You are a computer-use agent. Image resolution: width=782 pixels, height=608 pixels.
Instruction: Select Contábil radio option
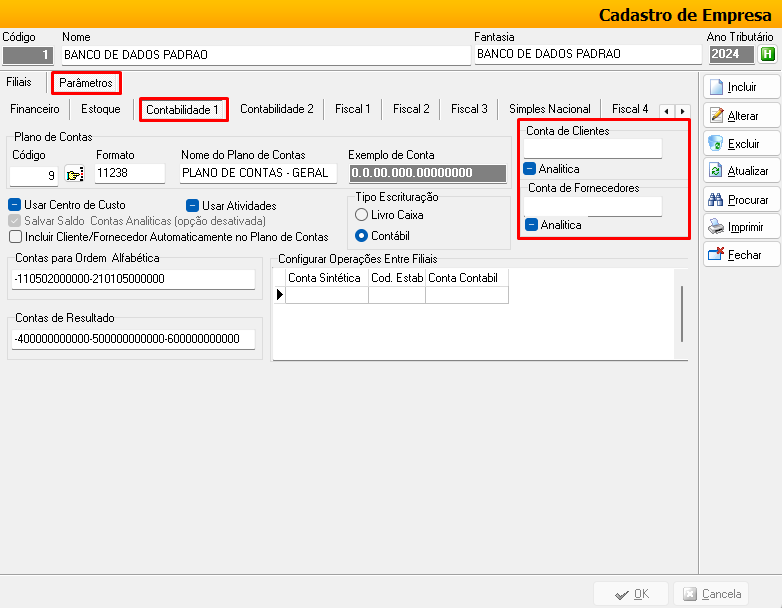click(x=361, y=235)
